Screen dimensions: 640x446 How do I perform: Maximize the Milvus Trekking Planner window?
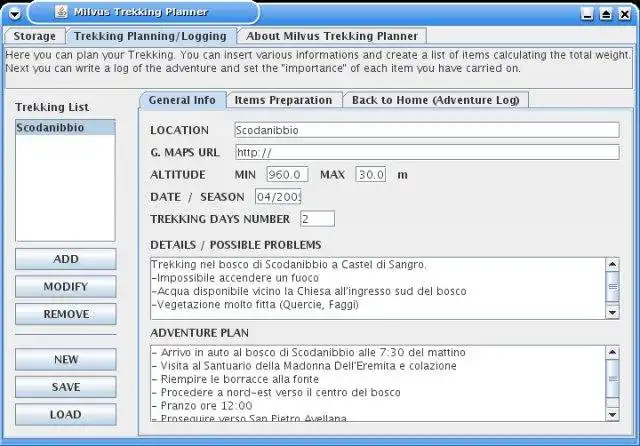pos(606,14)
